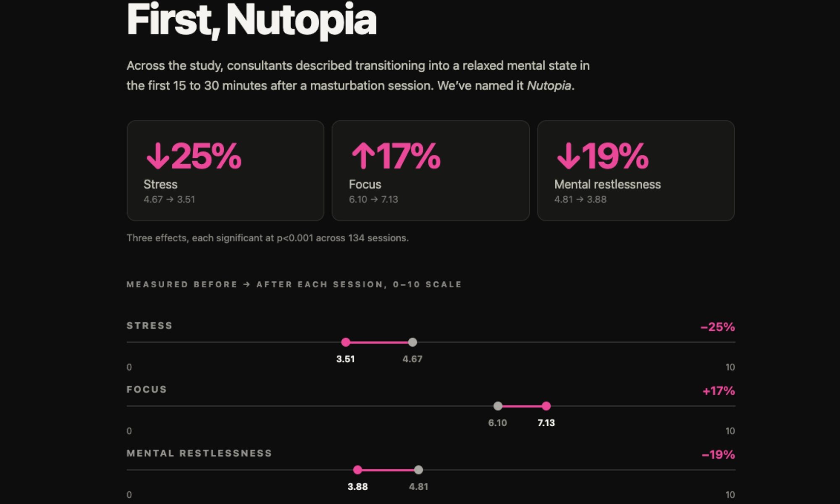This screenshot has width=840, height=504.
Task: Click the -25% label on Stress row
Action: (718, 327)
